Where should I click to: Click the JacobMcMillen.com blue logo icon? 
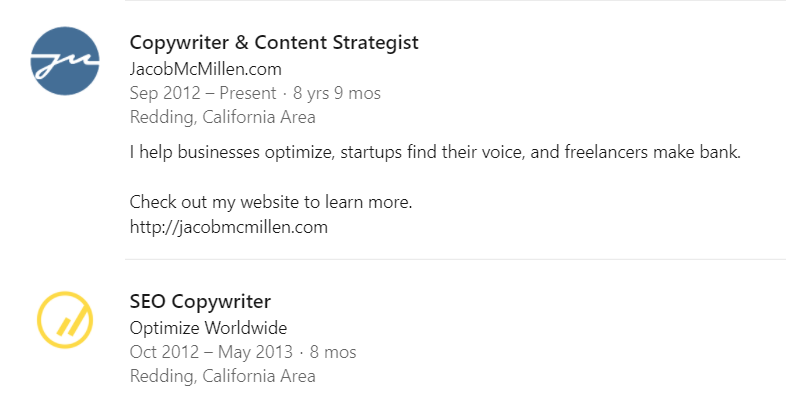65,61
